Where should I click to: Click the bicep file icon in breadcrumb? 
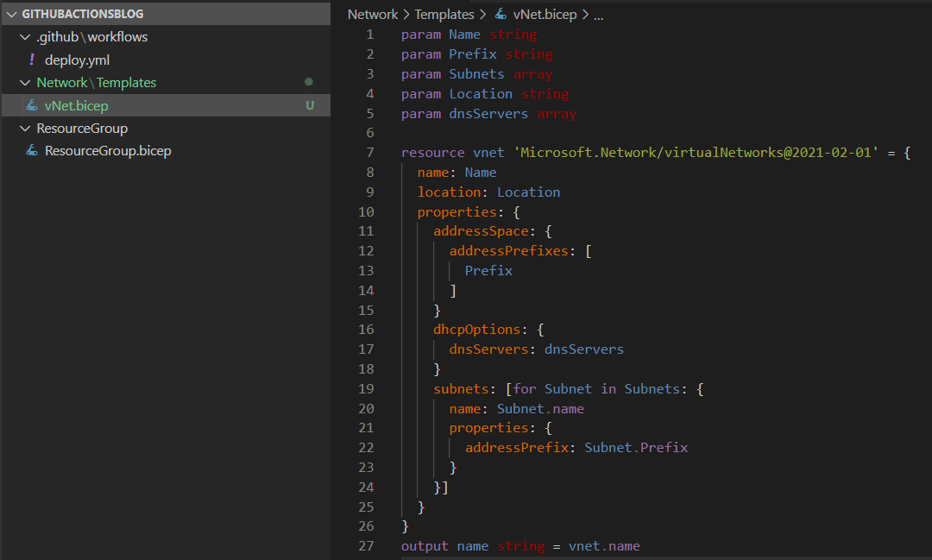(501, 14)
